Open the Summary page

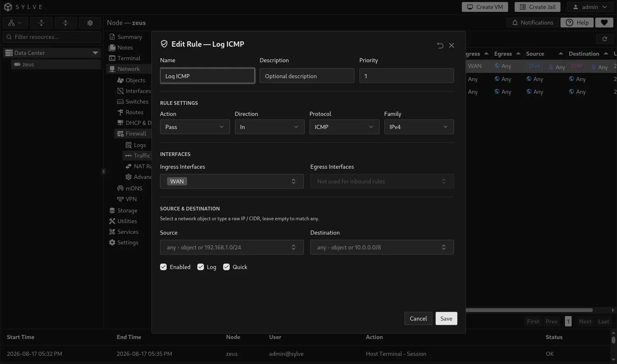point(129,37)
